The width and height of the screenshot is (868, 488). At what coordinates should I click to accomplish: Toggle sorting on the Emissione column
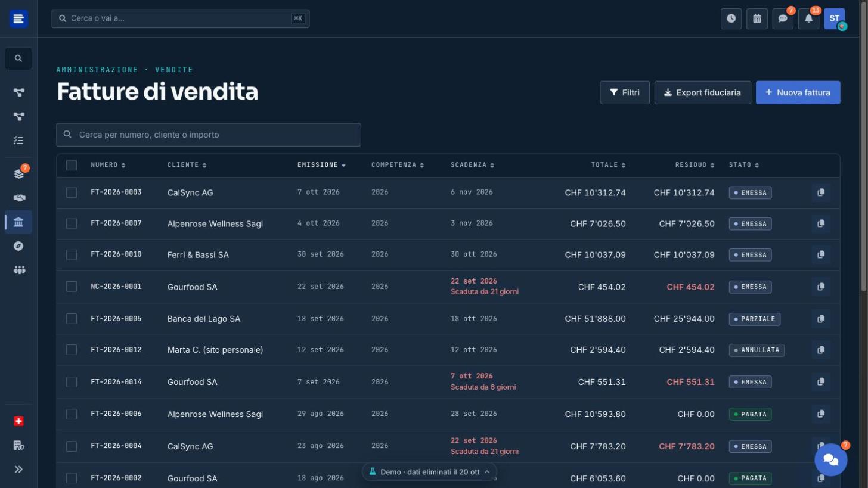321,165
